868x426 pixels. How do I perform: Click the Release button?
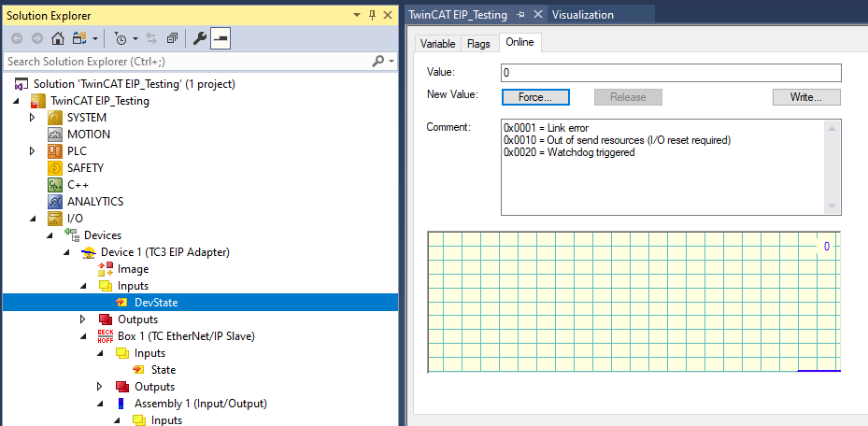coord(628,97)
